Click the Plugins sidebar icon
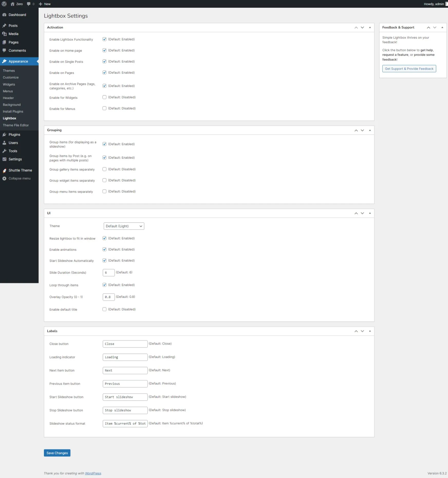448x478 pixels. click(4, 135)
